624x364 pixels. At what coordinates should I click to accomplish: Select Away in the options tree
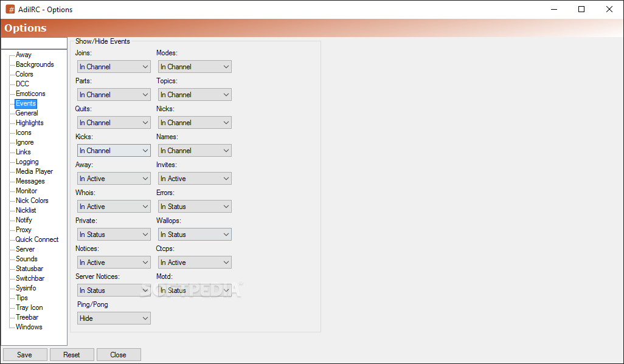(24, 55)
